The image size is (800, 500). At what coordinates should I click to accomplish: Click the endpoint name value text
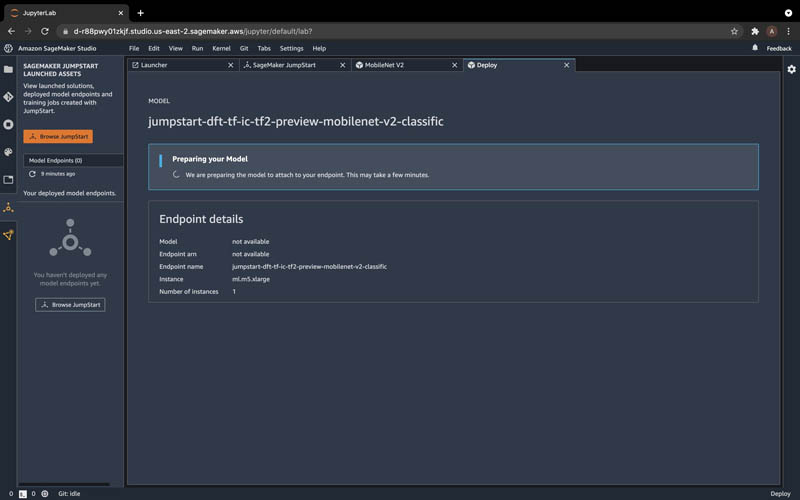309,266
